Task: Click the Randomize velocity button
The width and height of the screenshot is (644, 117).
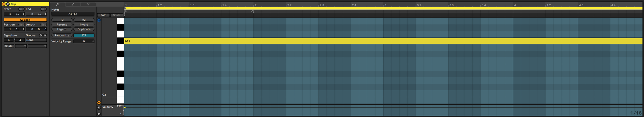Action: coord(62,35)
